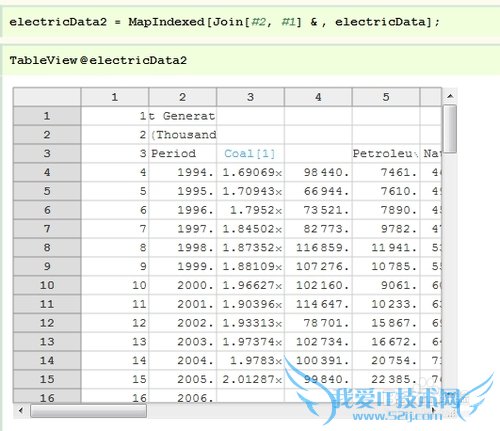Click the '20 754.' cell
Screen dimensions: 500x431
(x=386, y=360)
